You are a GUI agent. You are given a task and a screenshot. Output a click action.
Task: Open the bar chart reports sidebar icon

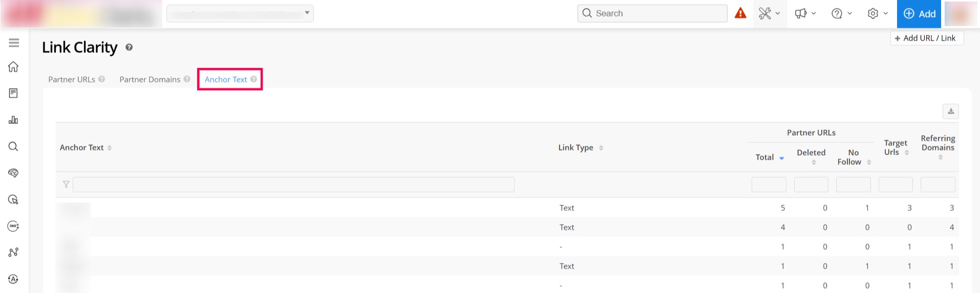[x=14, y=120]
